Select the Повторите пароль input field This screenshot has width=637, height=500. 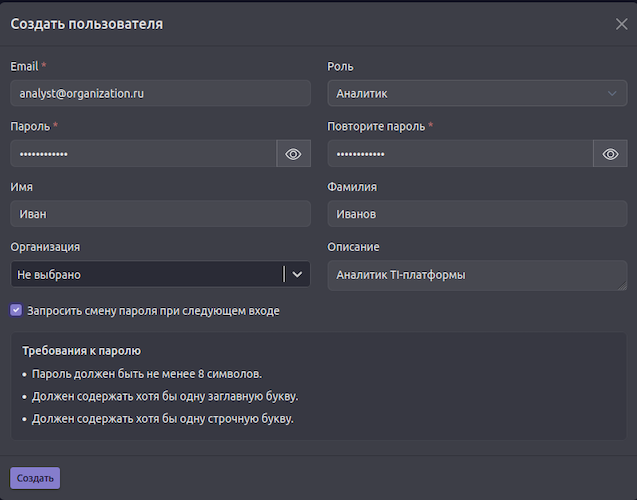point(460,154)
